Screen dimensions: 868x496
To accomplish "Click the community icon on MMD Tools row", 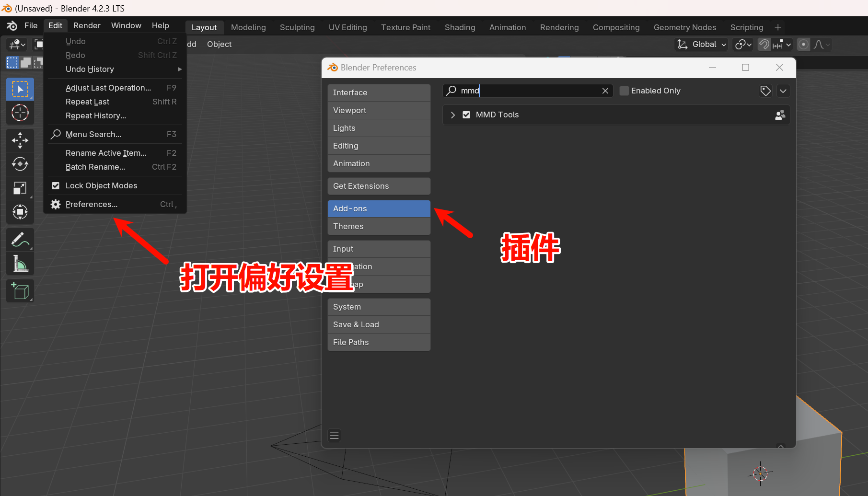I will click(x=780, y=115).
